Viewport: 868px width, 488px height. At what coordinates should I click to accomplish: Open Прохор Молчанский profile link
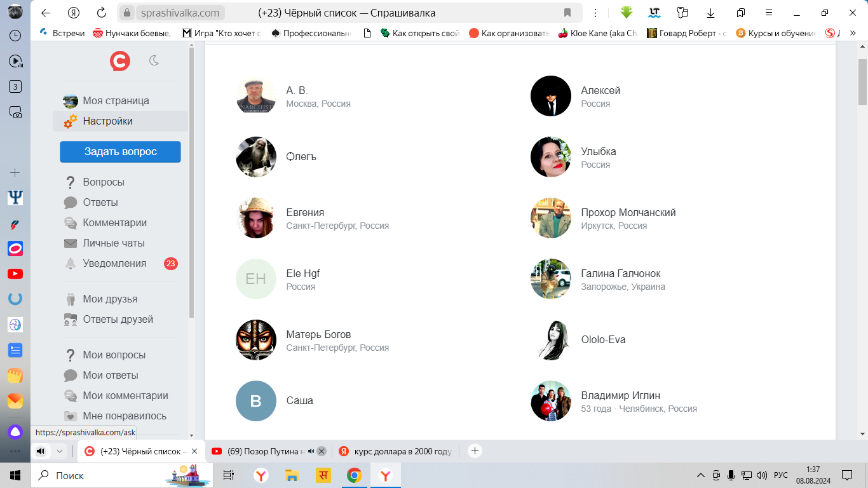628,212
